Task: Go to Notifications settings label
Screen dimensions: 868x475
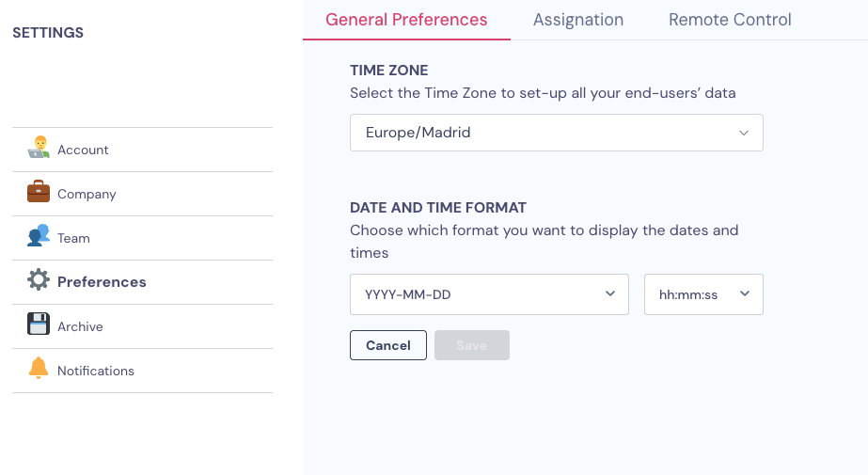Action: (x=96, y=371)
